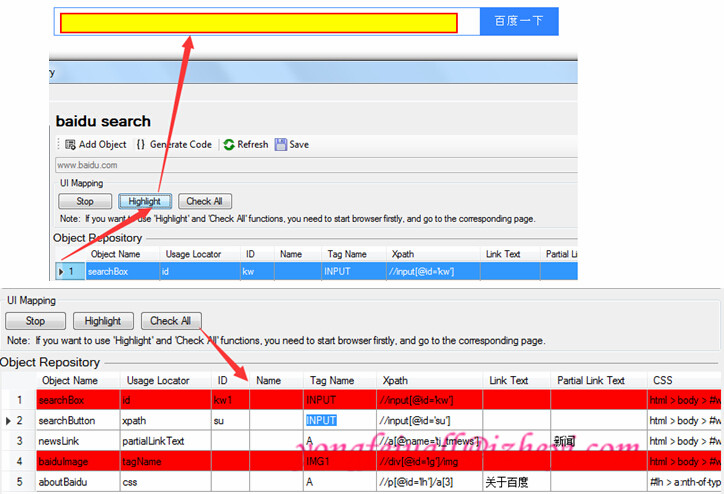The height and width of the screenshot is (494, 724).
Task: Click the Save floppy disk icon
Action: tap(281, 145)
